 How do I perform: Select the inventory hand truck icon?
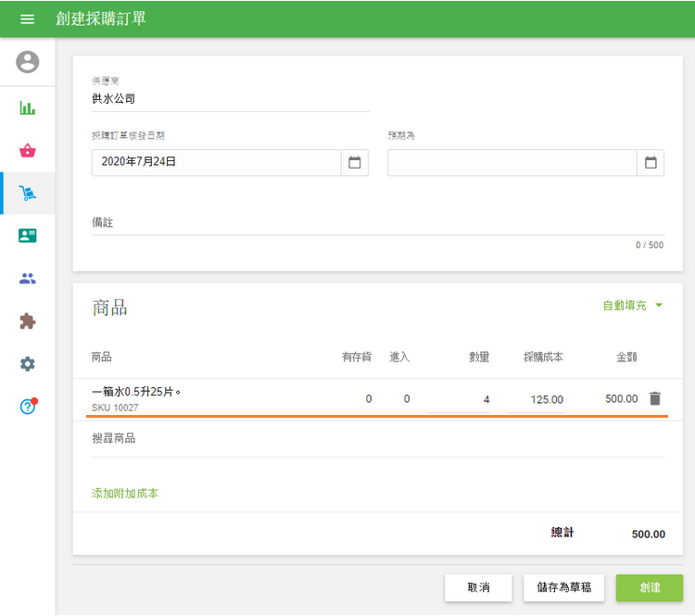[x=28, y=194]
